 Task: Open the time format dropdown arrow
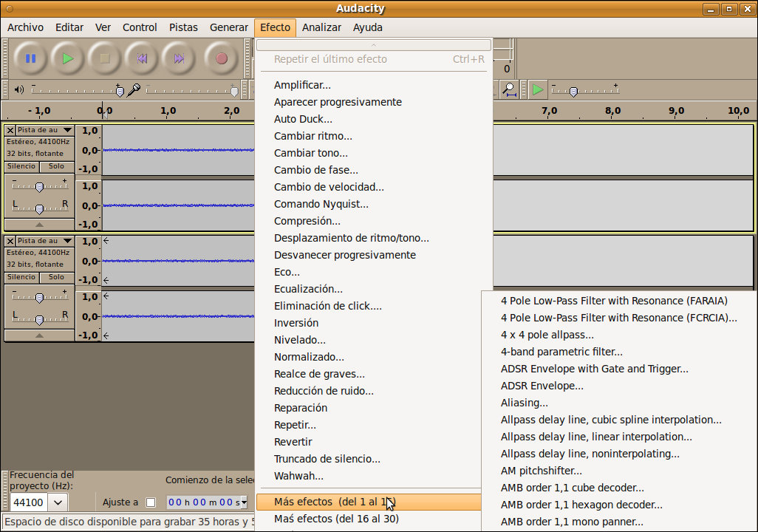click(244, 502)
